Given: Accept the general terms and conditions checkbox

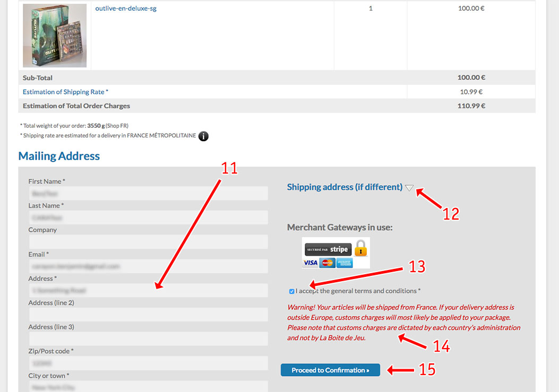Looking at the screenshot, I should (291, 291).
